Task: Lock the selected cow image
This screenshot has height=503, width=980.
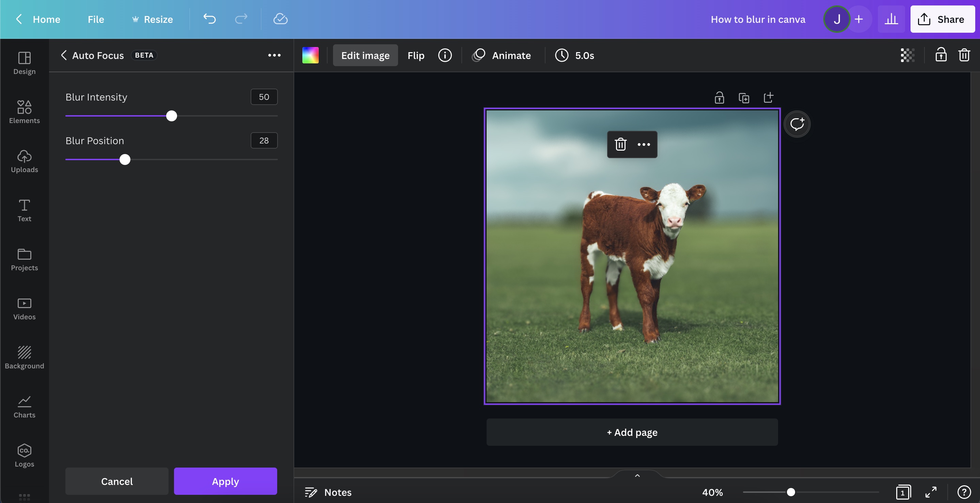Action: (720, 97)
